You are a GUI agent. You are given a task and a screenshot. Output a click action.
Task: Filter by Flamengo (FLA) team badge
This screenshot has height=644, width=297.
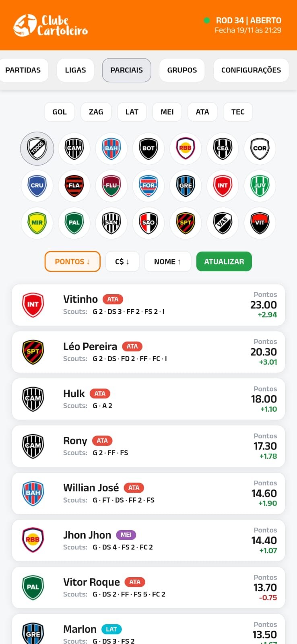74,186
